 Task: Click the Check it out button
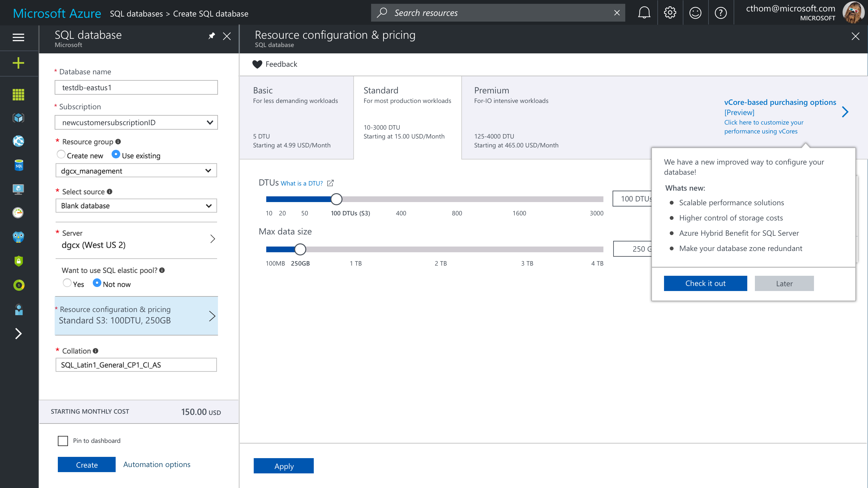tap(705, 283)
